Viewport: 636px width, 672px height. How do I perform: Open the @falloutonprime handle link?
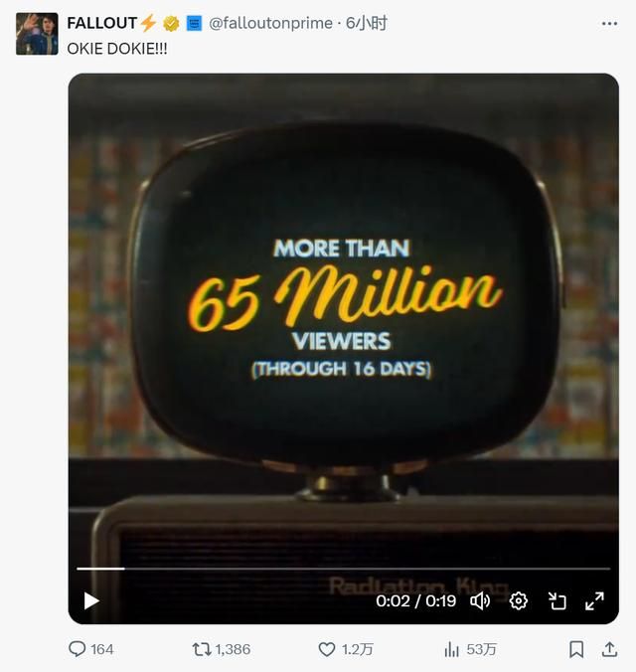pos(270,23)
